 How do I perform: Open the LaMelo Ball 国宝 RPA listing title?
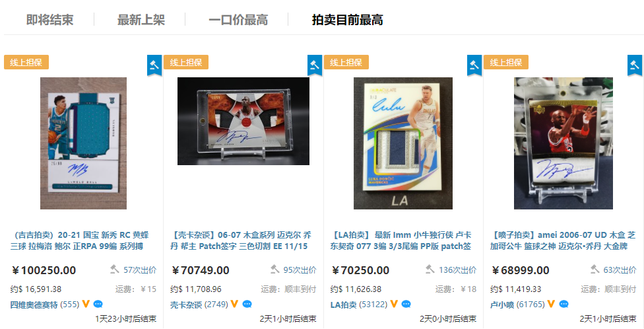click(80, 240)
